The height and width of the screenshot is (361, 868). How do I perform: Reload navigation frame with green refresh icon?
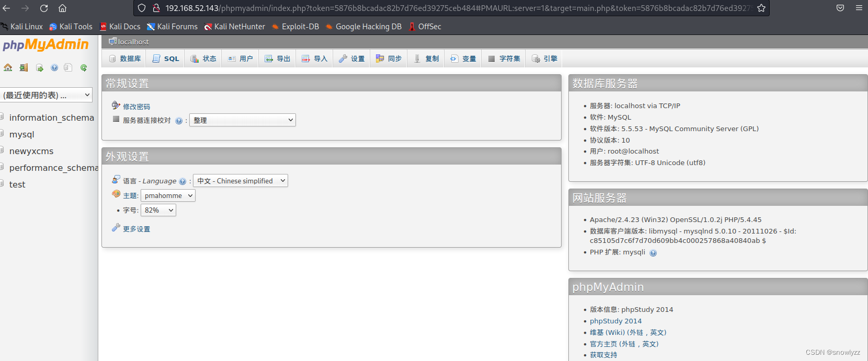click(x=84, y=67)
